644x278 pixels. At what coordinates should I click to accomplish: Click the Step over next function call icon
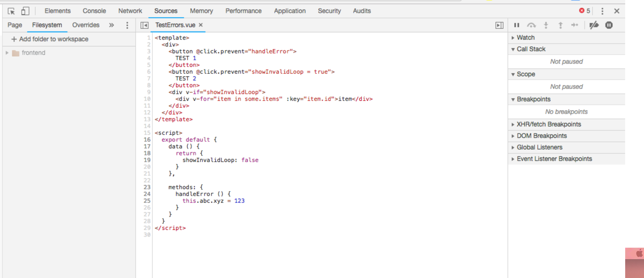[532, 25]
